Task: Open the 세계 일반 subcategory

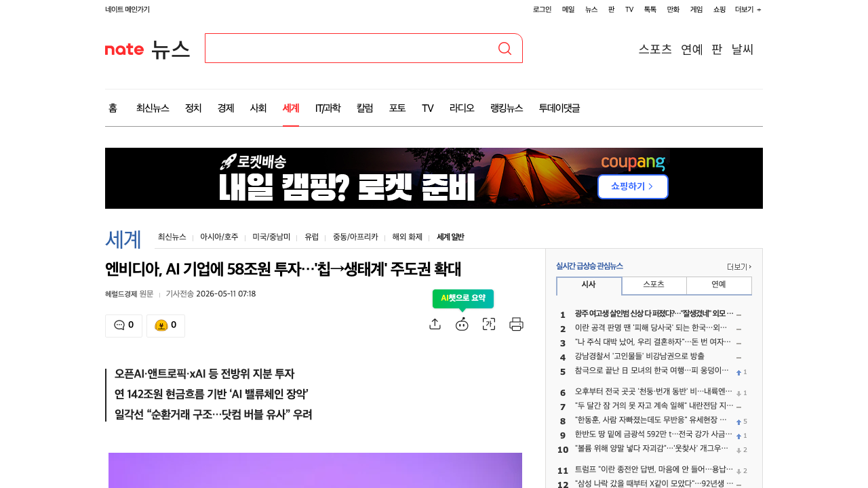Action: [450, 237]
